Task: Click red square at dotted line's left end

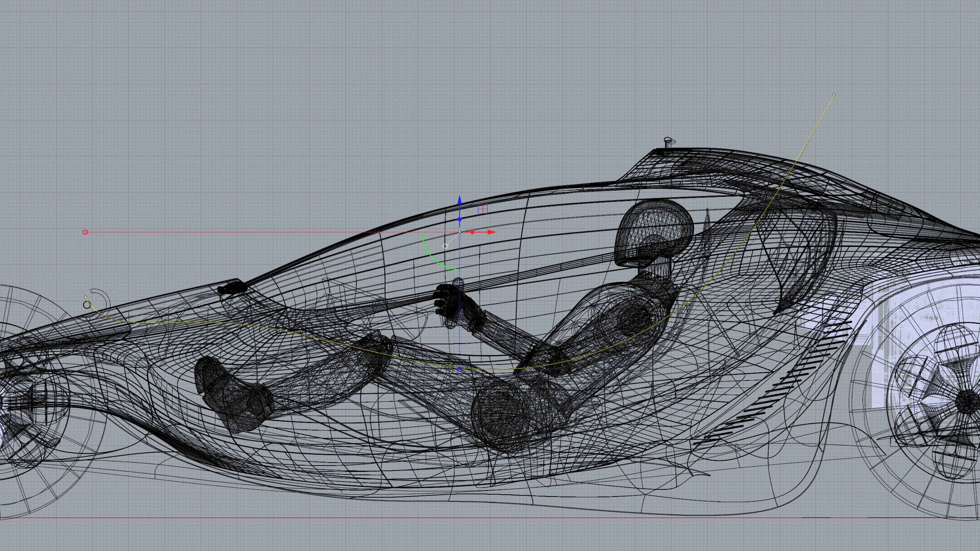Action: 85,232
